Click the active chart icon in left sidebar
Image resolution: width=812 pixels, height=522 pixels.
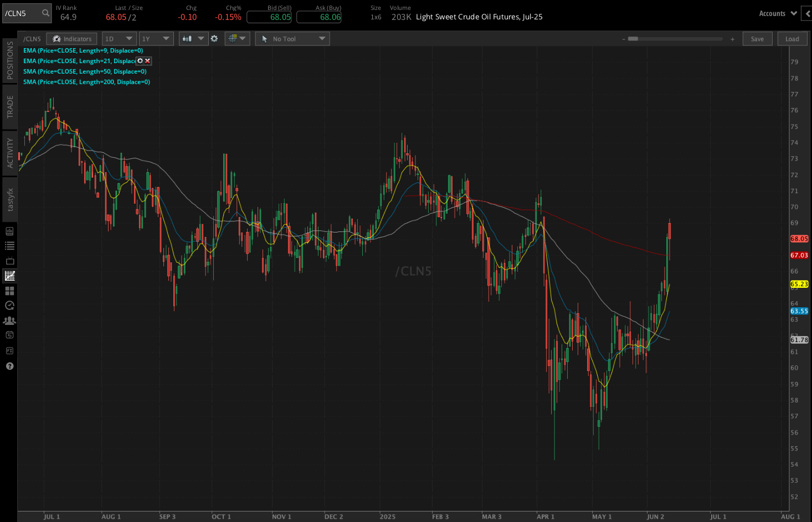(x=9, y=275)
